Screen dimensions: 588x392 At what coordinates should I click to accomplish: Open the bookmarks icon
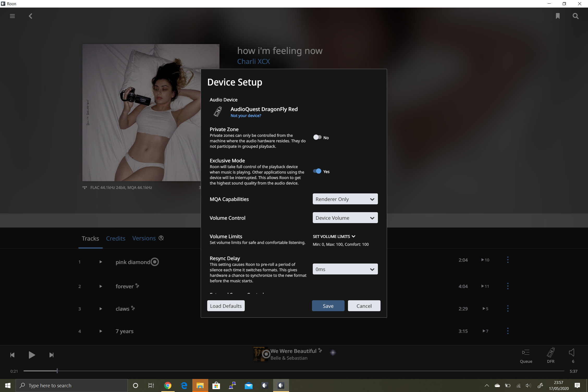[x=558, y=16]
